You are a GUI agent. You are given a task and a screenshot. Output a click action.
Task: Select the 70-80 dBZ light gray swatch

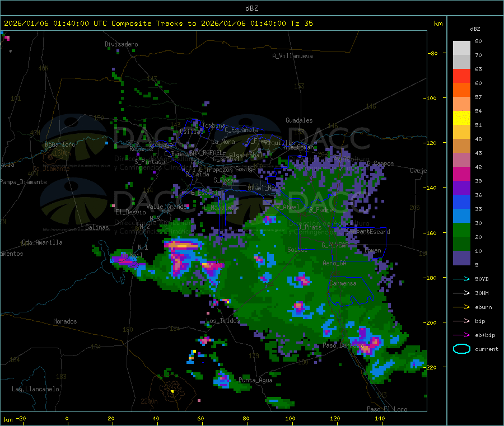pos(461,48)
